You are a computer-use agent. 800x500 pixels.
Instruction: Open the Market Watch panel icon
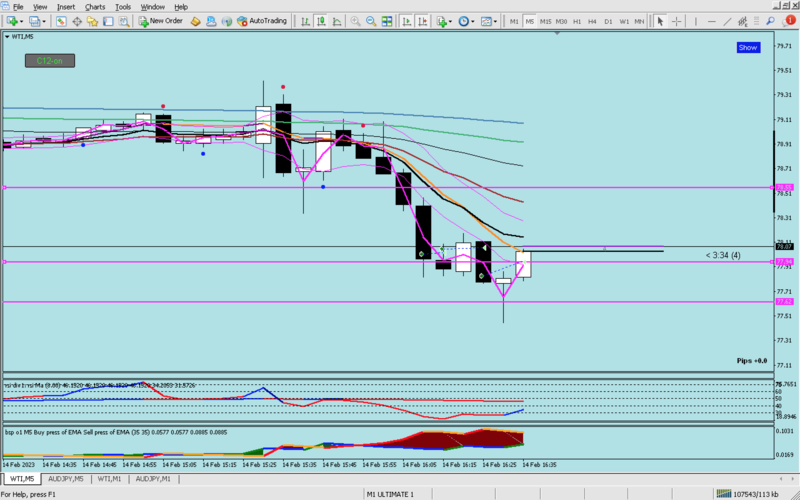coord(61,21)
